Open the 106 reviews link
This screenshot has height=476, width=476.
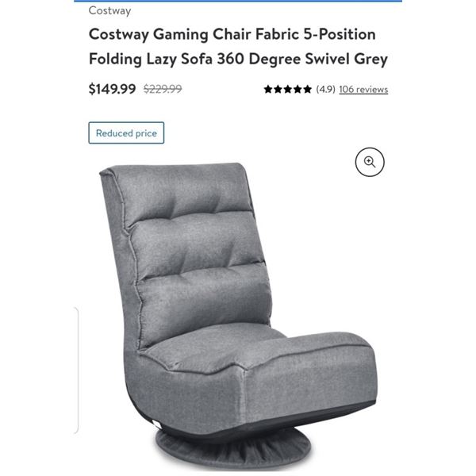click(x=363, y=90)
